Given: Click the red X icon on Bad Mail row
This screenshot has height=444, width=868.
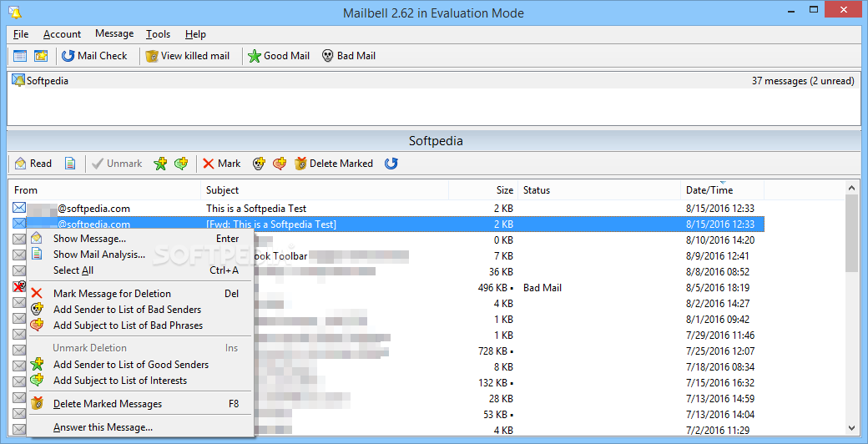Looking at the screenshot, I should point(19,287).
